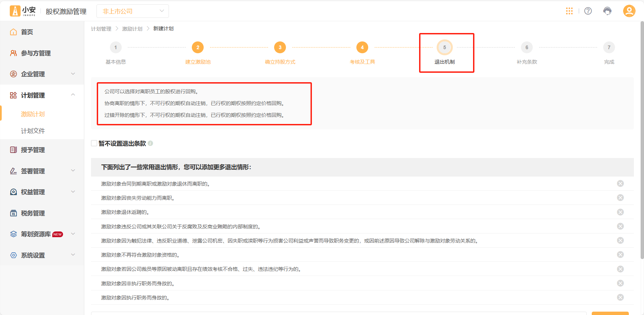The image size is (644, 315).
Task: Go to step 2 建立激励池
Action: click(198, 48)
